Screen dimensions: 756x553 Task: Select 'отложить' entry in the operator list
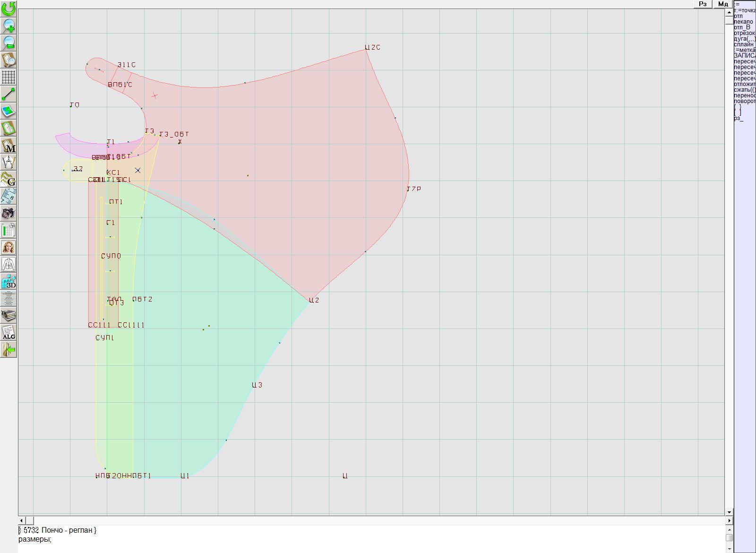(x=745, y=84)
